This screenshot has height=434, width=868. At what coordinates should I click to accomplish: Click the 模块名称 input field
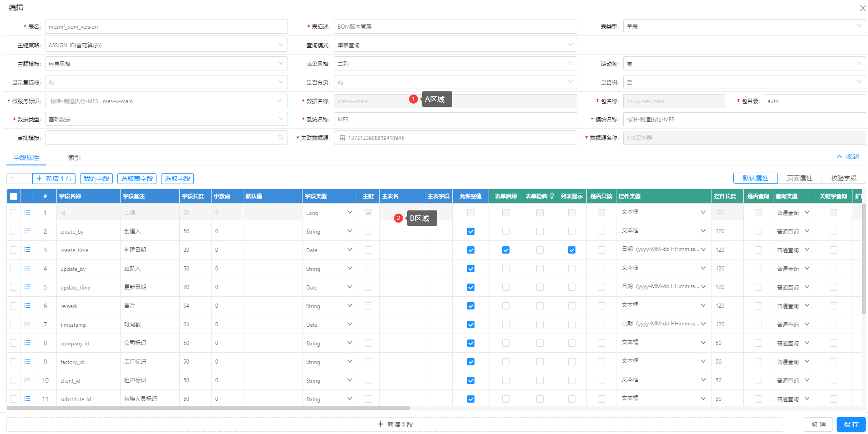click(x=745, y=119)
